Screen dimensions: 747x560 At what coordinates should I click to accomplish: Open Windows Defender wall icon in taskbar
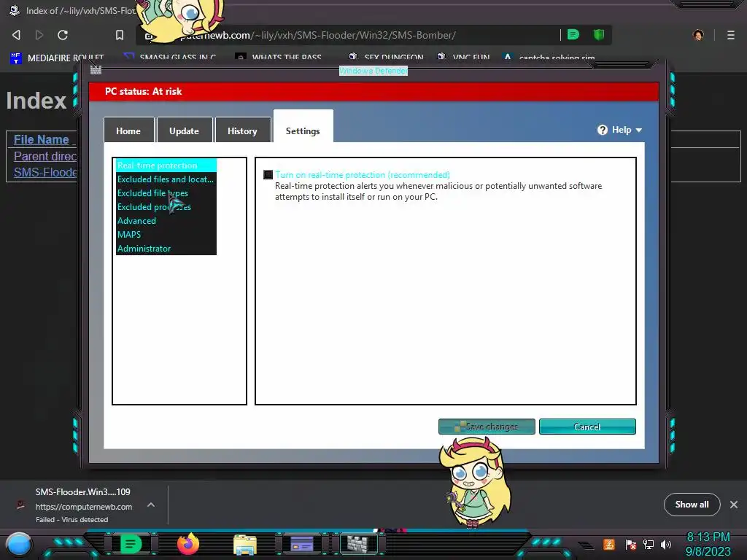(357, 544)
